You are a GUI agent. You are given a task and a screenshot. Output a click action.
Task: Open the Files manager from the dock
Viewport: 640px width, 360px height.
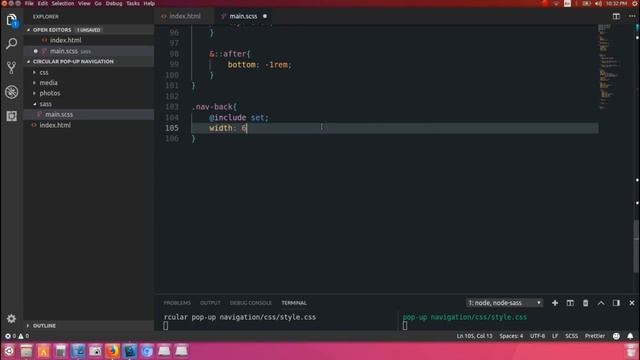pyautogui.click(x=26, y=351)
